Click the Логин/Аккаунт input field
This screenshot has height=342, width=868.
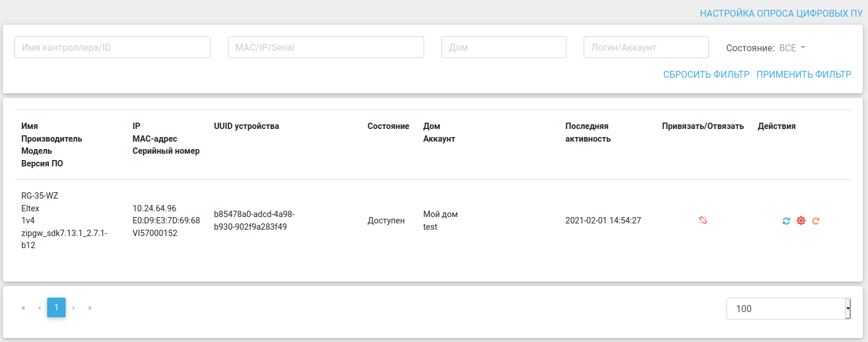(x=646, y=48)
